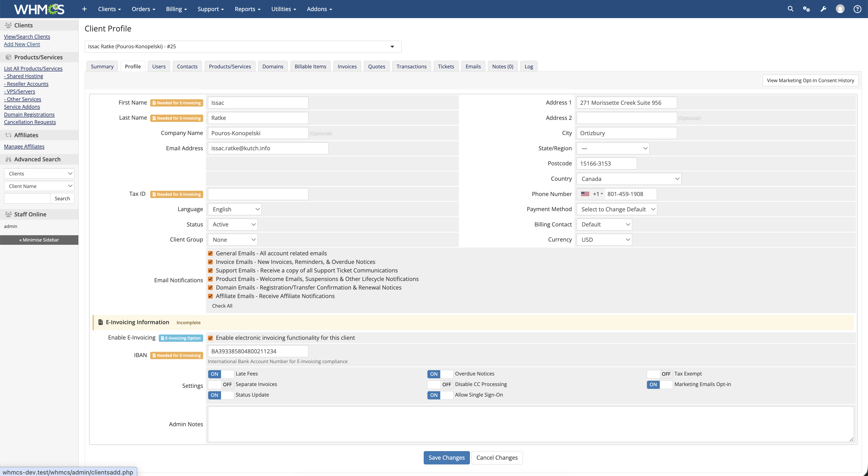Click the Save Changes button
The width and height of the screenshot is (868, 476).
click(x=446, y=457)
